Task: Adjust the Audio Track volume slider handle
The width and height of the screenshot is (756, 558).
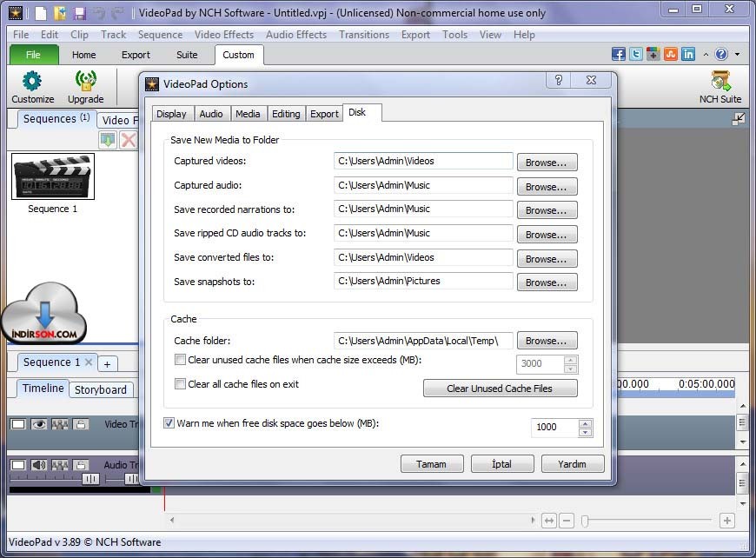Action: [90, 479]
